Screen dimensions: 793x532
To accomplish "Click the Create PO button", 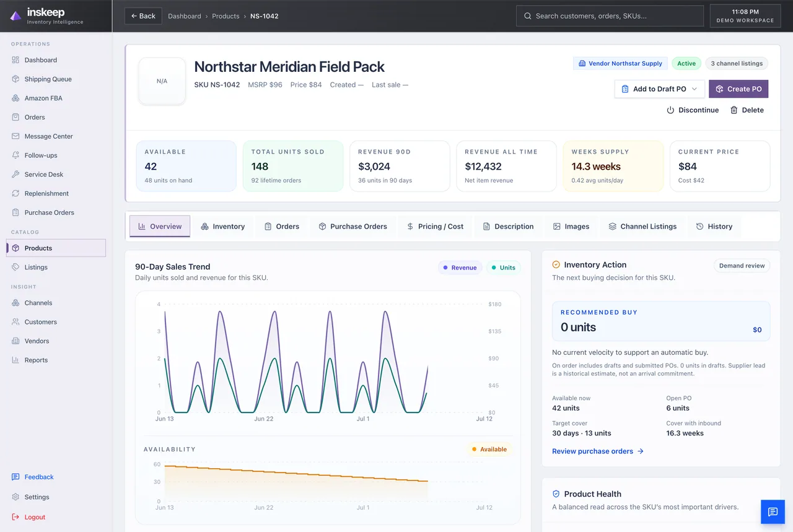I will click(738, 89).
